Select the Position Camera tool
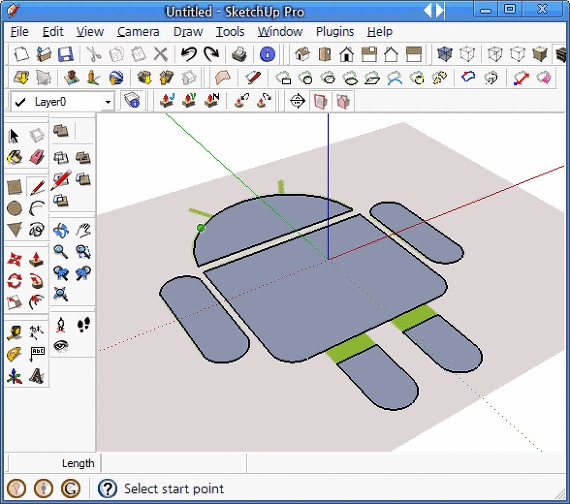 point(61,325)
